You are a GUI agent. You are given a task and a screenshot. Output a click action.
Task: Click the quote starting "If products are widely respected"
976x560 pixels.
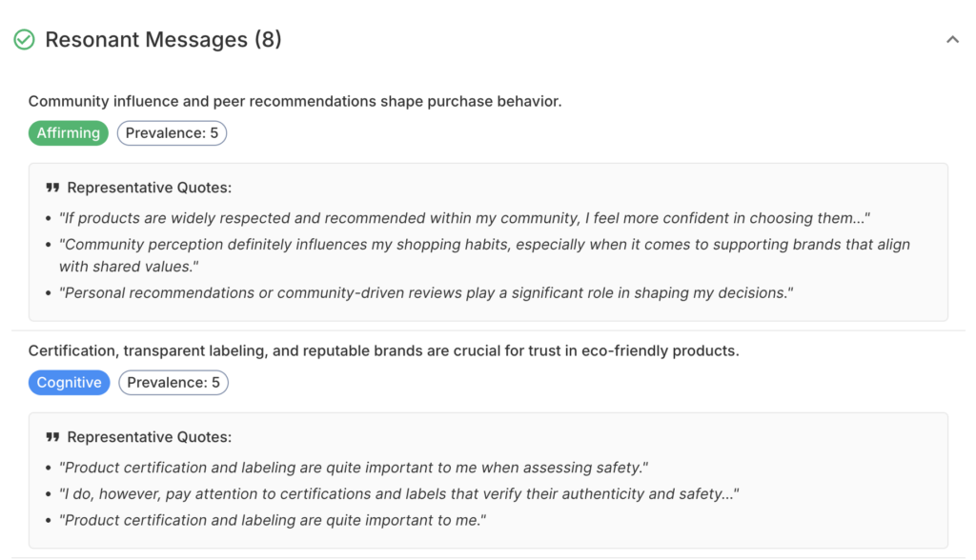click(464, 218)
